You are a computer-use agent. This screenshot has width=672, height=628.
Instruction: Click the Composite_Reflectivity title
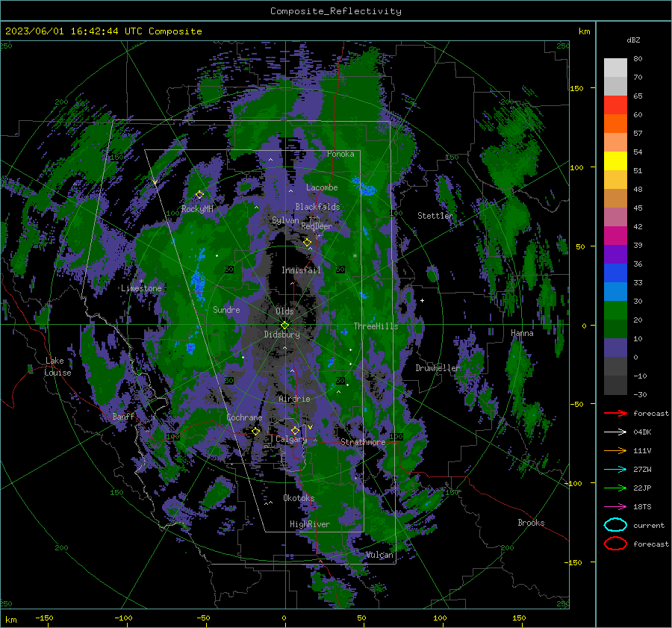[336, 11]
